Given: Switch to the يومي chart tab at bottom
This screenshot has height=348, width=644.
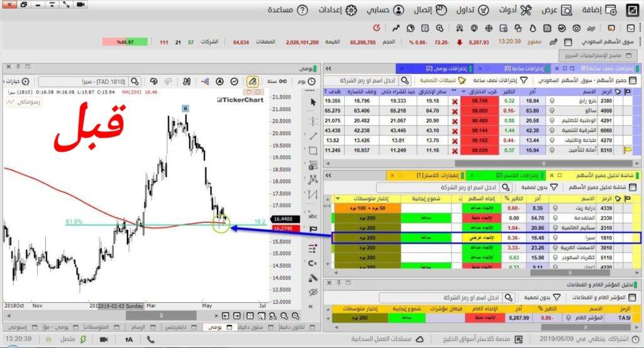Looking at the screenshot, I should pyautogui.click(x=219, y=327).
